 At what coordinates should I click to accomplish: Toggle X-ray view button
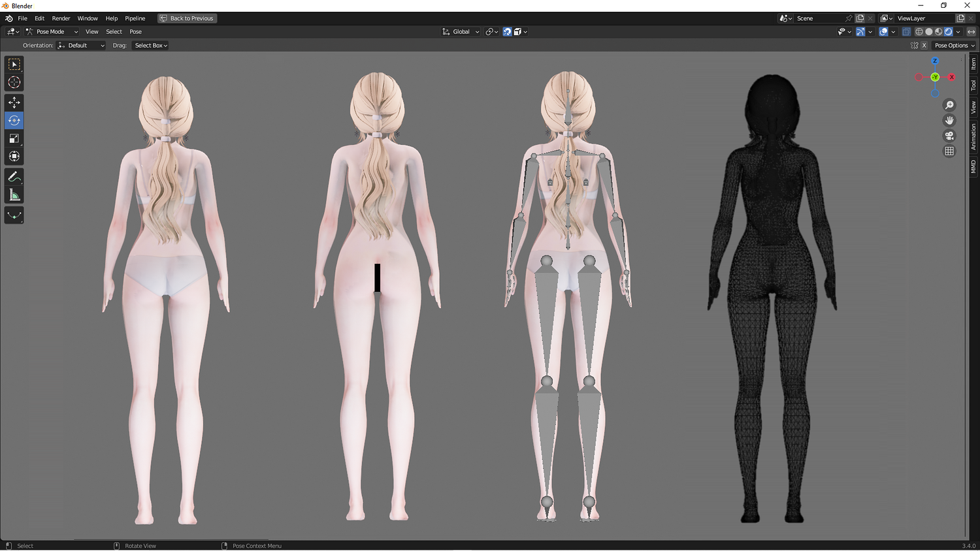click(x=906, y=31)
